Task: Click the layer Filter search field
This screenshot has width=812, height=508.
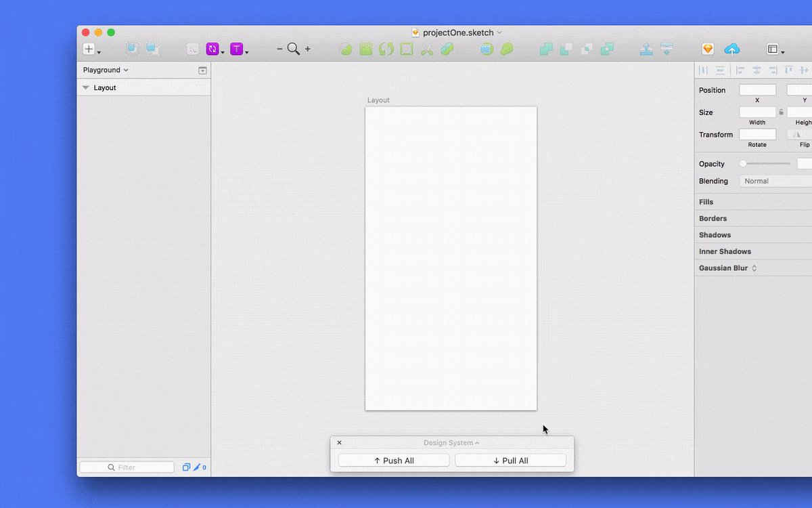Action: pyautogui.click(x=127, y=467)
